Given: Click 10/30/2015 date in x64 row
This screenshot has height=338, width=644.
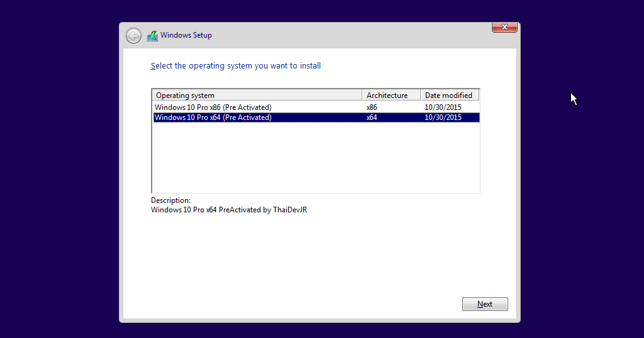Looking at the screenshot, I should (443, 117).
